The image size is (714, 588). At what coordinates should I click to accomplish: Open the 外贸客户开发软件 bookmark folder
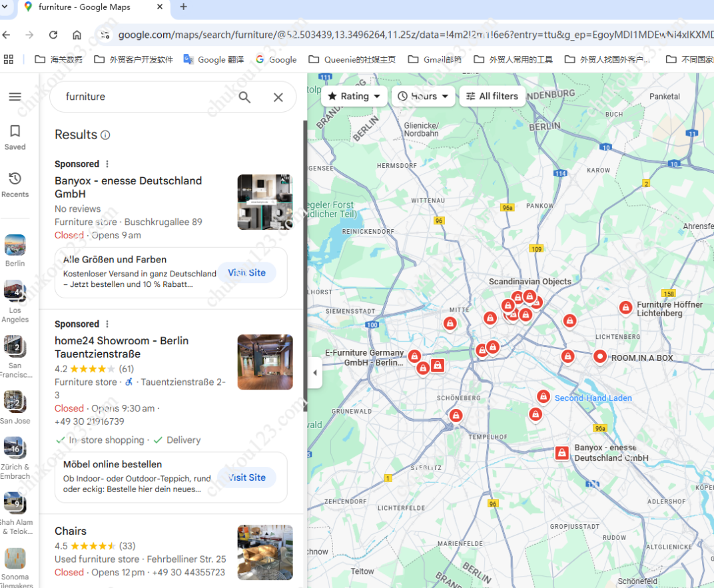133,60
